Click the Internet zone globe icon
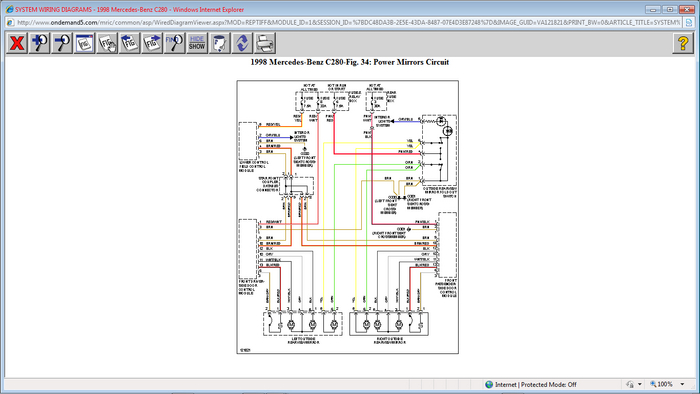The width and height of the screenshot is (700, 394). (489, 384)
